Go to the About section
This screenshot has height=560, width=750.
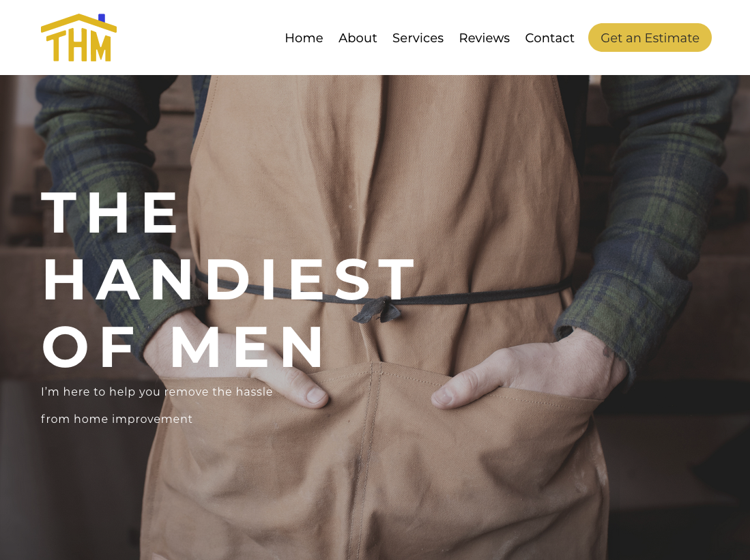click(x=358, y=38)
